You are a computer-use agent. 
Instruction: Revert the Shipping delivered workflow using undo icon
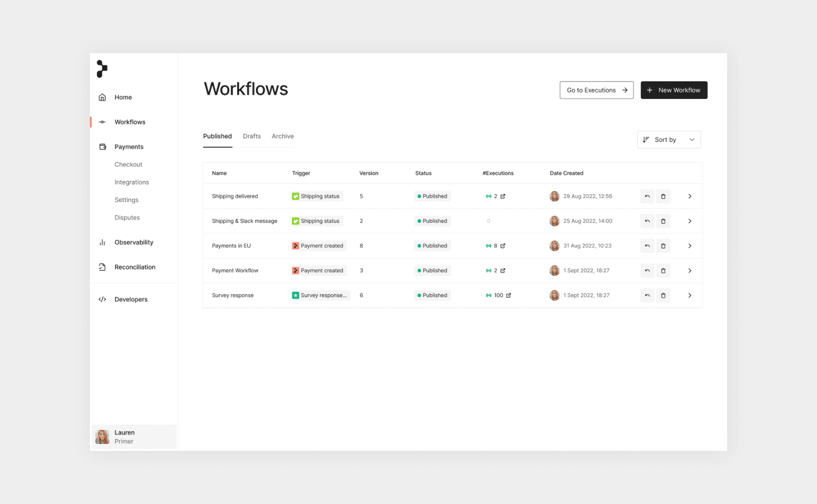(647, 196)
